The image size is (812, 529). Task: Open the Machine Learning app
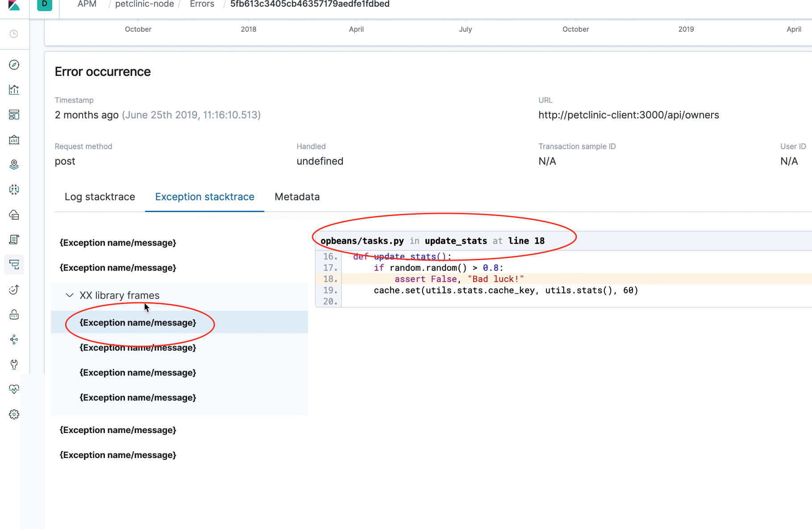click(x=14, y=189)
